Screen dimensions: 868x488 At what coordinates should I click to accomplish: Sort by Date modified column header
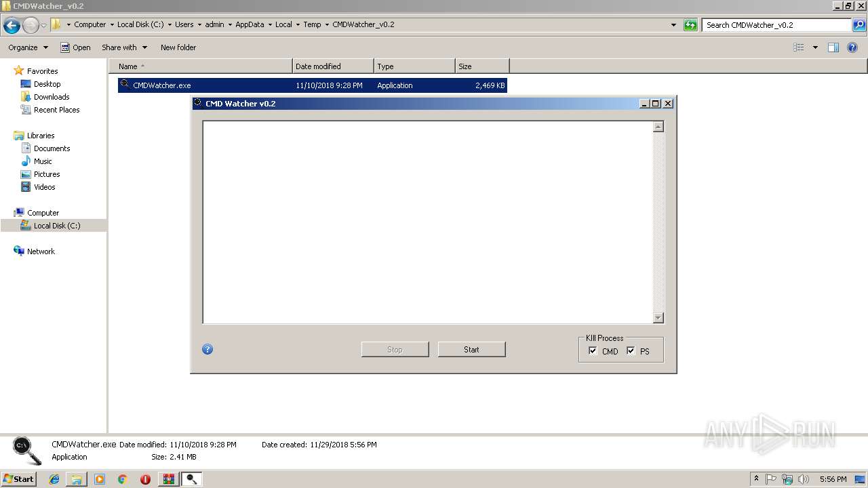coord(333,66)
